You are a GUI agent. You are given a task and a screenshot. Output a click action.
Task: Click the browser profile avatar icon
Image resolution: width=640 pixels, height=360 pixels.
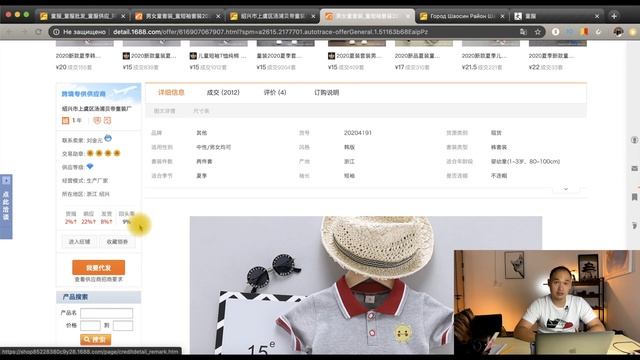click(618, 32)
